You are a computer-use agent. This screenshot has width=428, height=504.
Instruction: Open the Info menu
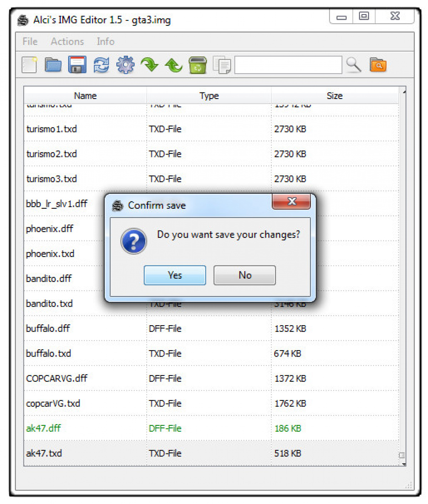(x=106, y=41)
